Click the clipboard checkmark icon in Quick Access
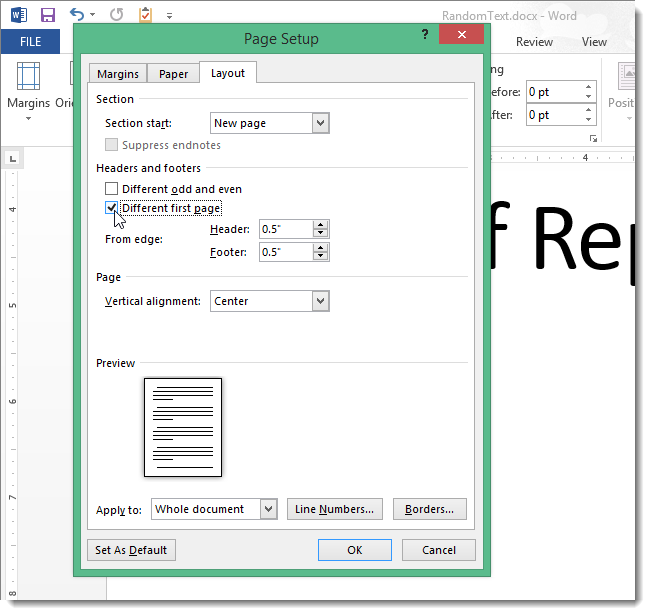 point(145,15)
